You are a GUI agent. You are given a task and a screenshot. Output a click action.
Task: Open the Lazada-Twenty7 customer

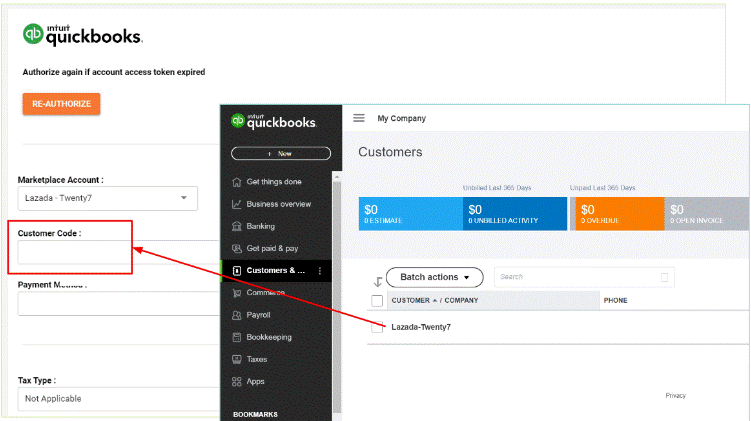click(421, 327)
